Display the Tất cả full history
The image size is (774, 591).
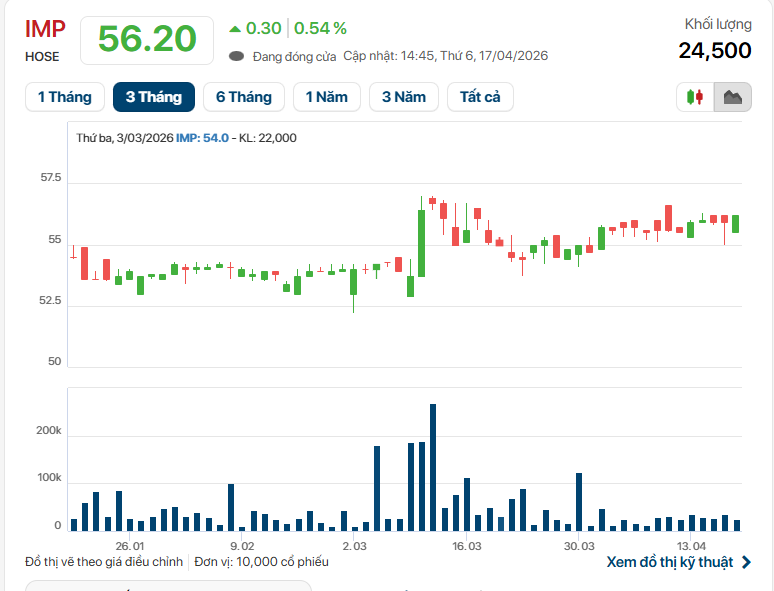click(x=480, y=97)
